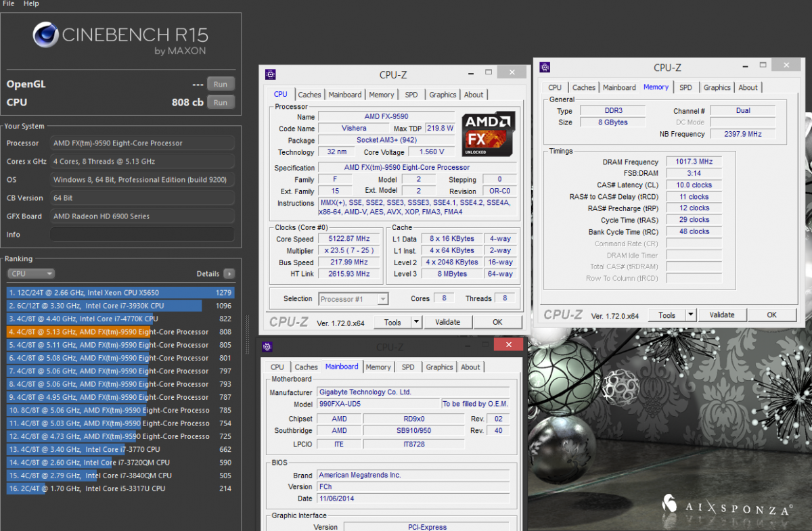812x531 pixels.
Task: Switch to Memory tab in Mainboard window
Action: pyautogui.click(x=378, y=367)
